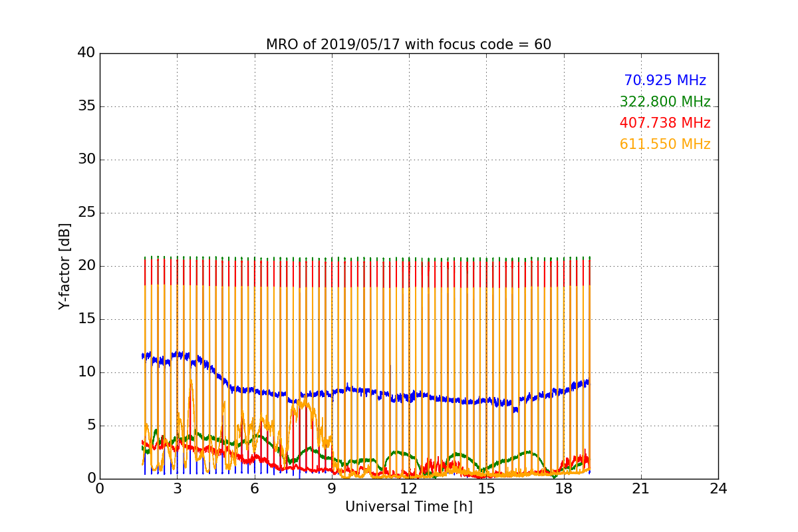Click the x-axis tick label 3
This screenshot has height=532, width=798.
pyautogui.click(x=177, y=489)
